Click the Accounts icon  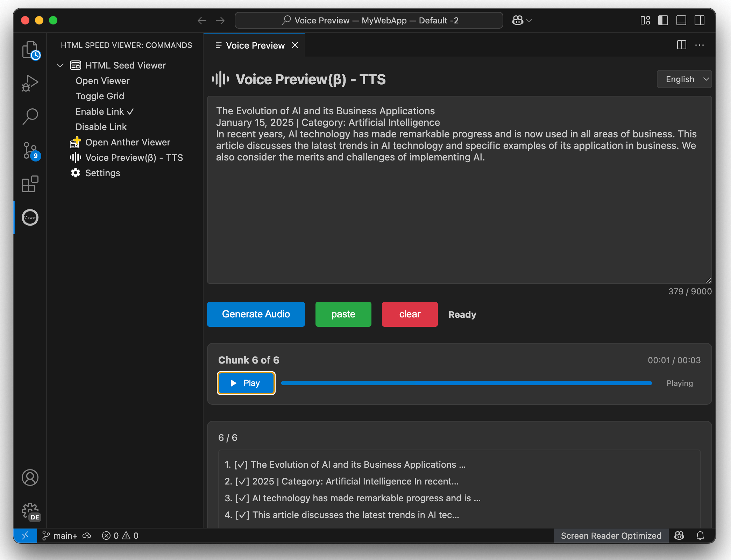30,478
